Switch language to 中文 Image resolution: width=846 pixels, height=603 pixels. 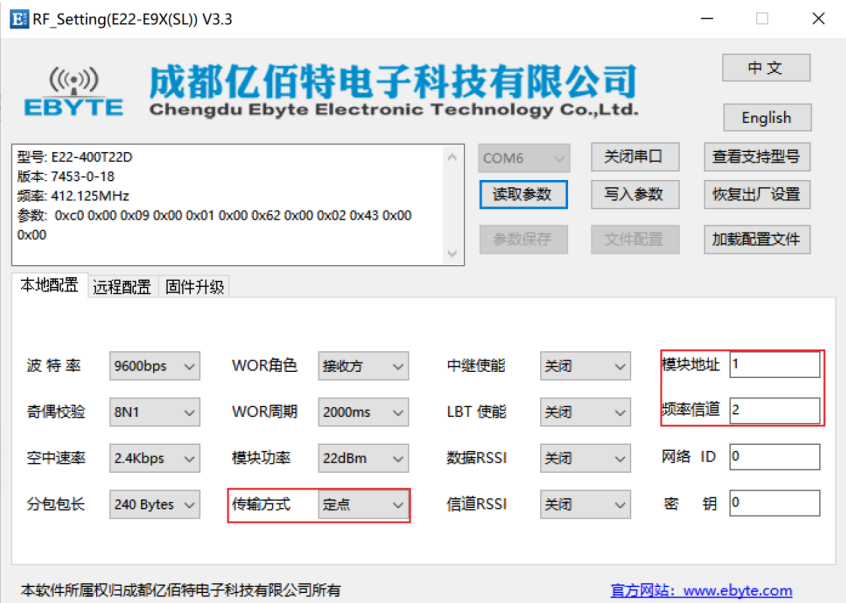766,68
